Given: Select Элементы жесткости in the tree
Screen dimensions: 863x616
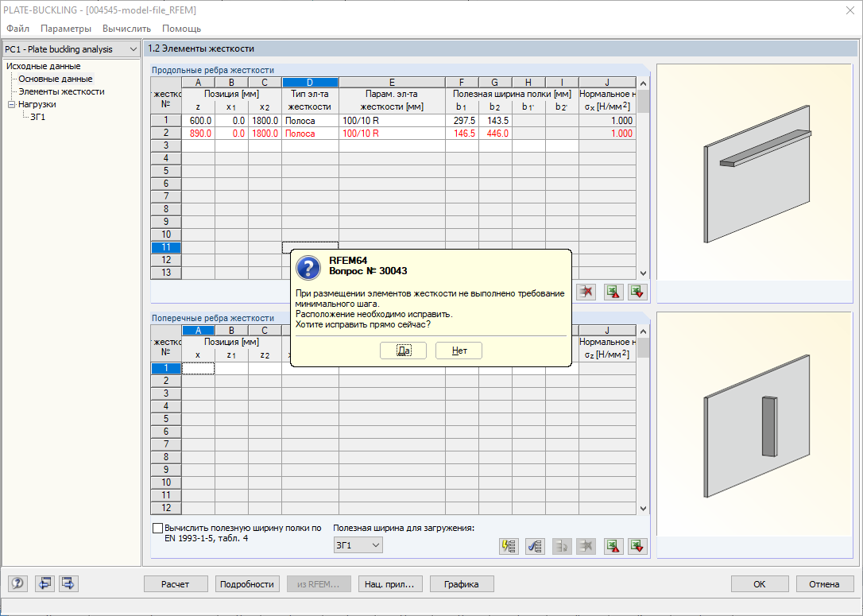Looking at the screenshot, I should (x=62, y=91).
